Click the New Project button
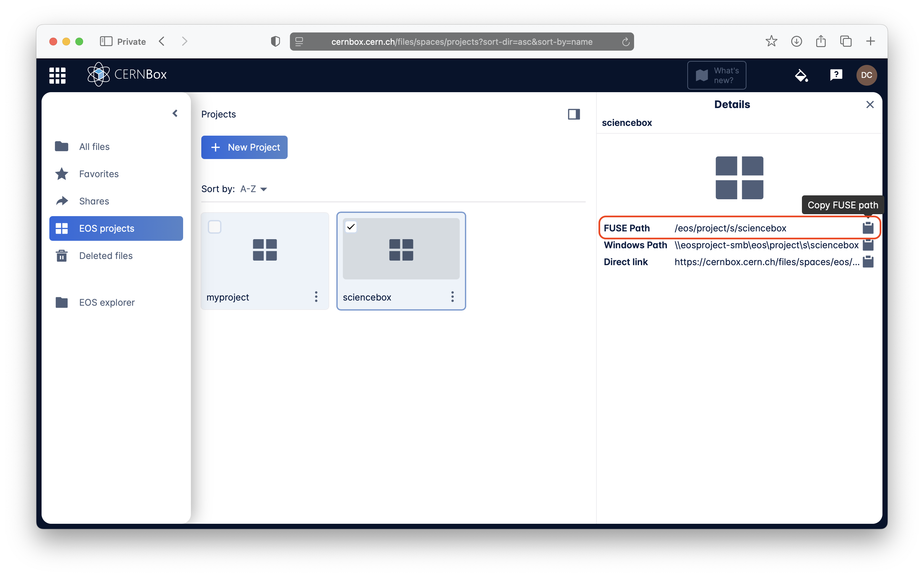This screenshot has width=924, height=577. [244, 147]
